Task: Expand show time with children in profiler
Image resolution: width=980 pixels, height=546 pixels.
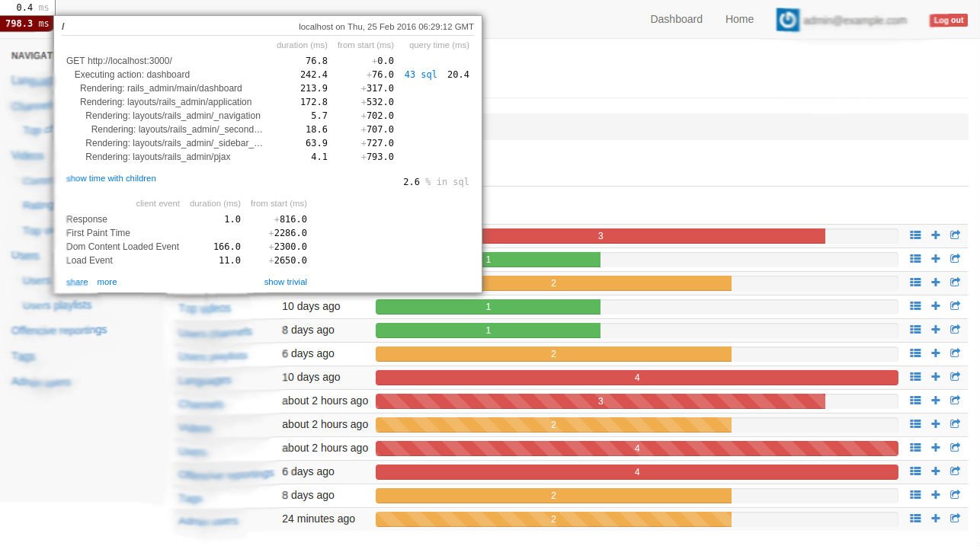Action: (x=110, y=177)
